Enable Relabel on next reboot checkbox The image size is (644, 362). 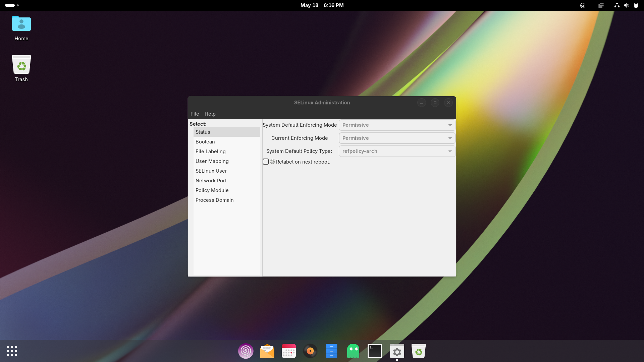[266, 162]
